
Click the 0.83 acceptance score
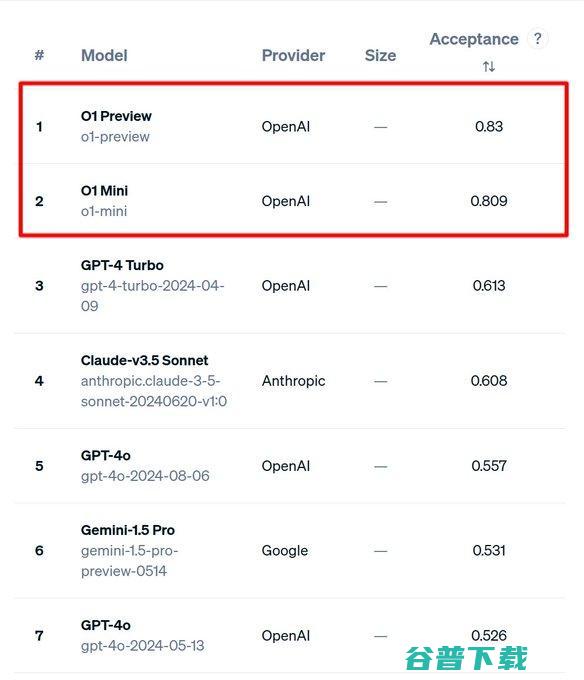point(489,126)
